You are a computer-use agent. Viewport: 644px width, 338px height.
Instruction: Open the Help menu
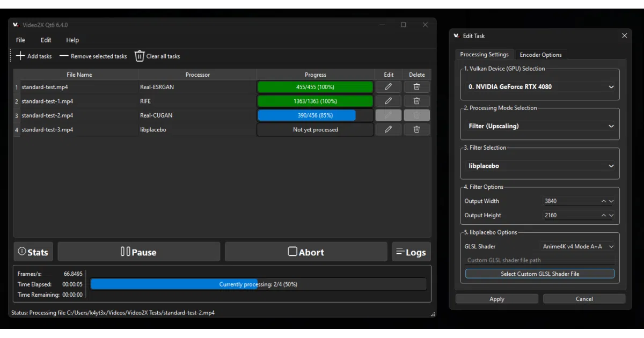pos(72,40)
